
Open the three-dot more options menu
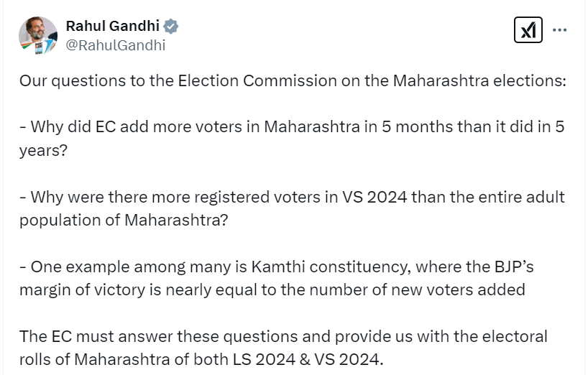(560, 30)
